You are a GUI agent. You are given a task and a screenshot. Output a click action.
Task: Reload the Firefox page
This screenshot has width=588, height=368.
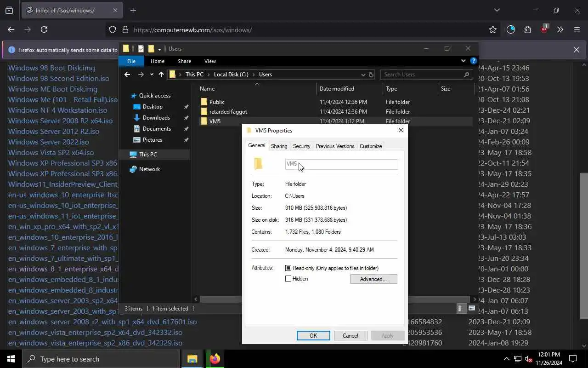coord(44,29)
